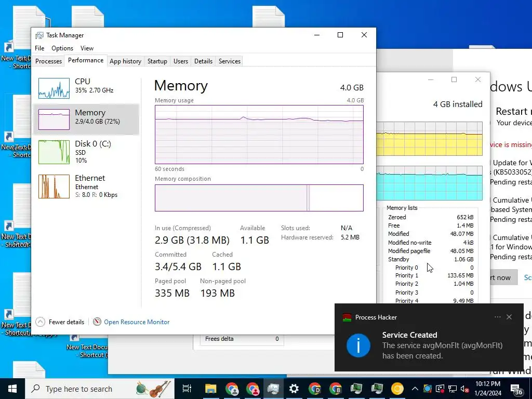Open Task View from the taskbar
Image resolution: width=532 pixels, height=399 pixels.
pos(187,389)
